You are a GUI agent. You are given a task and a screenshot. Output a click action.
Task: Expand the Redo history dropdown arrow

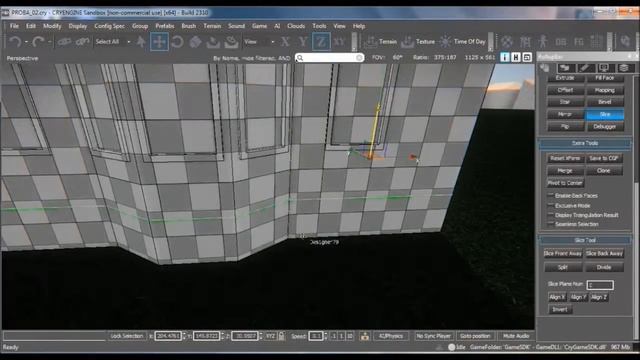[49, 42]
